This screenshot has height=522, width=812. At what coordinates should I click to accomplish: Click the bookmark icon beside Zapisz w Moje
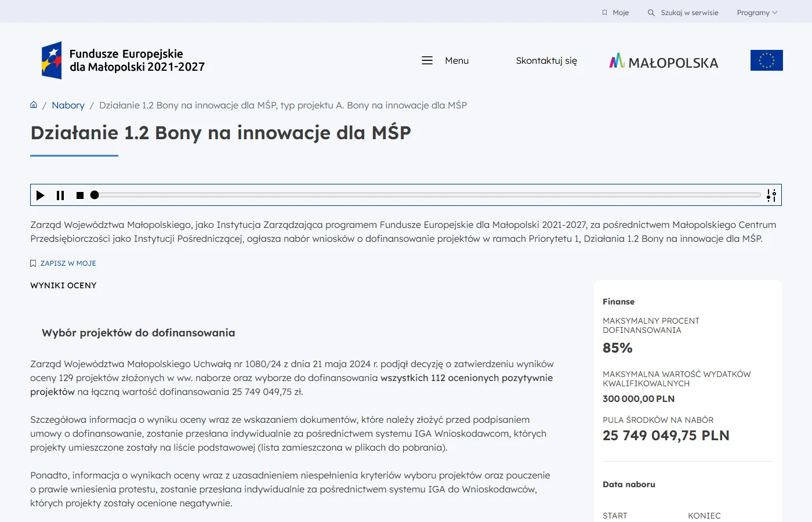click(x=33, y=263)
